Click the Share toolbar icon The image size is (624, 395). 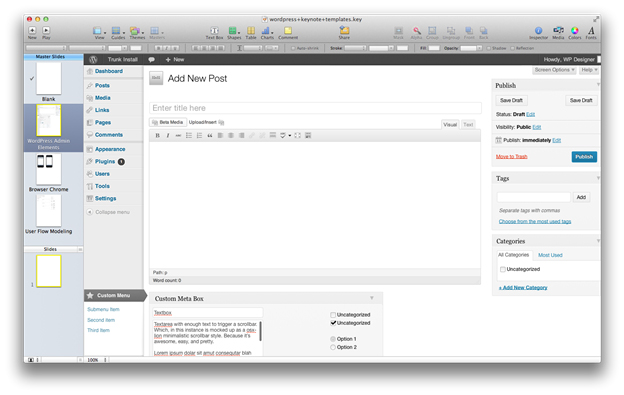344,30
